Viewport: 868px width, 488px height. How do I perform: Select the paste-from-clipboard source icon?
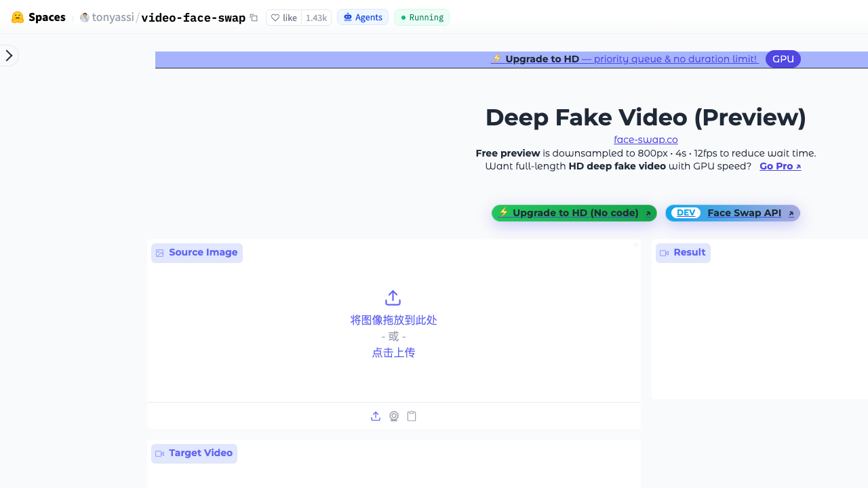click(412, 416)
